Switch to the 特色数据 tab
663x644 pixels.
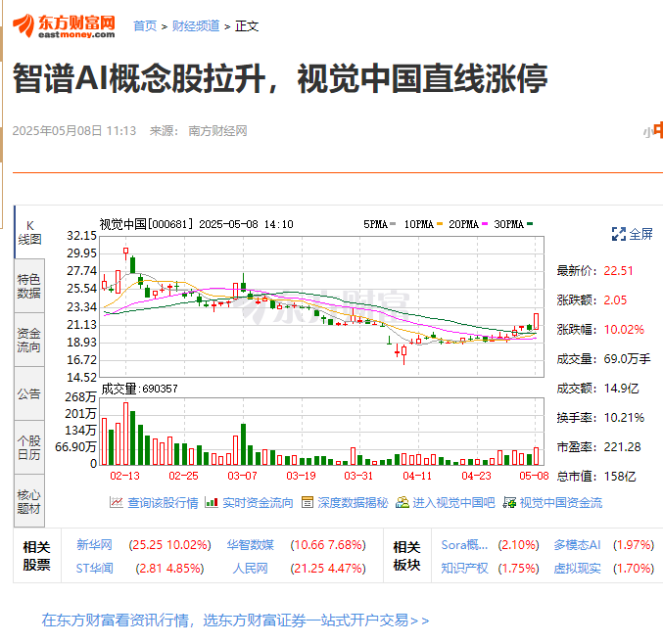[29, 286]
